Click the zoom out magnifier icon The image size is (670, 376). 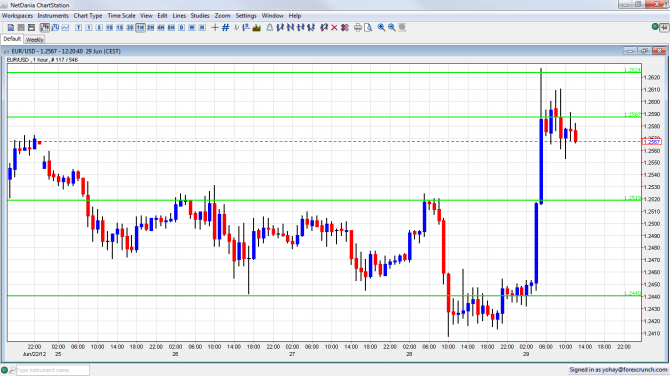391,28
